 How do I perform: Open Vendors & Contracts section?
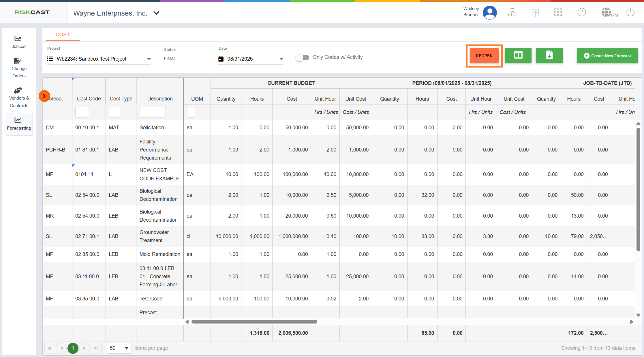point(19,98)
